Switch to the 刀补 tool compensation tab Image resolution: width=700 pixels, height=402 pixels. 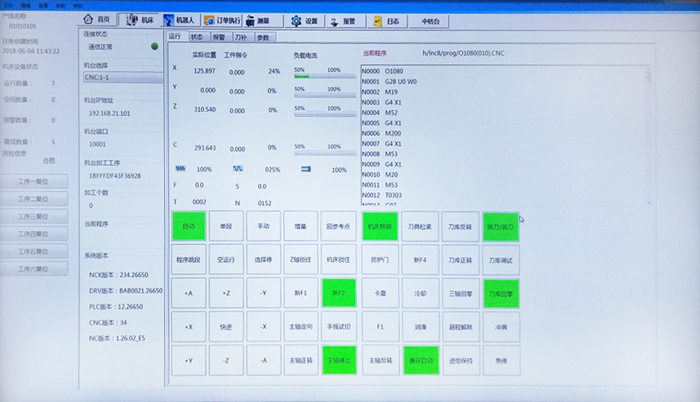pyautogui.click(x=241, y=37)
